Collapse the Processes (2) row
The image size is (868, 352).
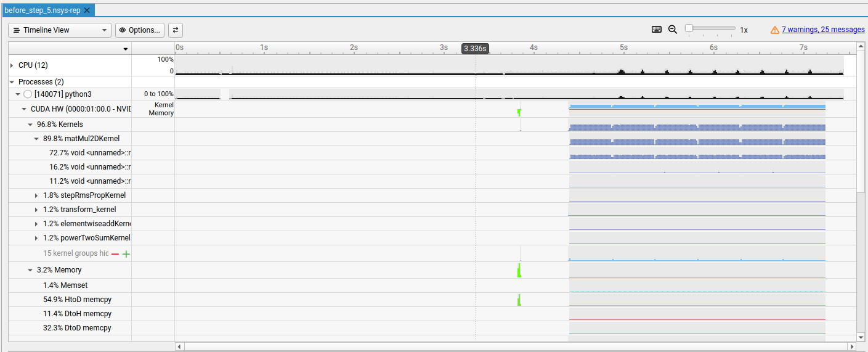tap(12, 82)
